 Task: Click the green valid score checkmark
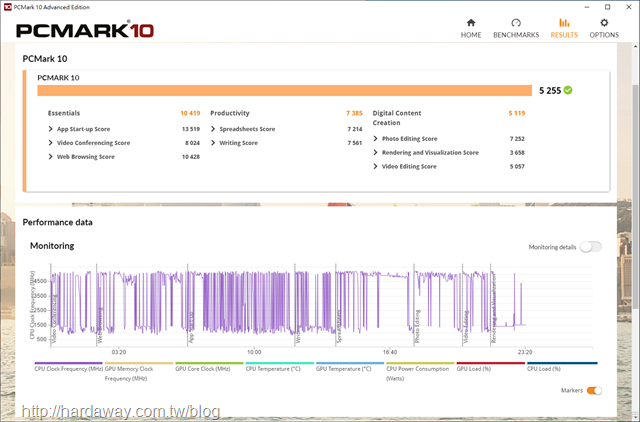click(x=568, y=90)
